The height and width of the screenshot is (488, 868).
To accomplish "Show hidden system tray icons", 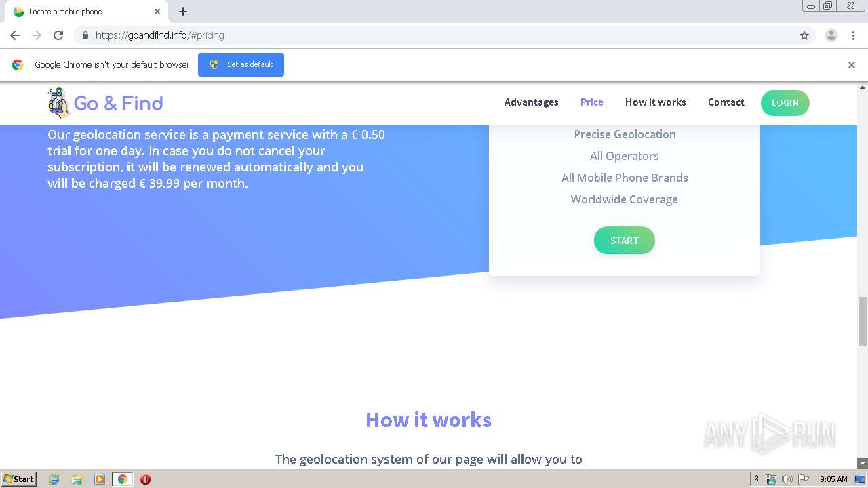I will point(757,479).
